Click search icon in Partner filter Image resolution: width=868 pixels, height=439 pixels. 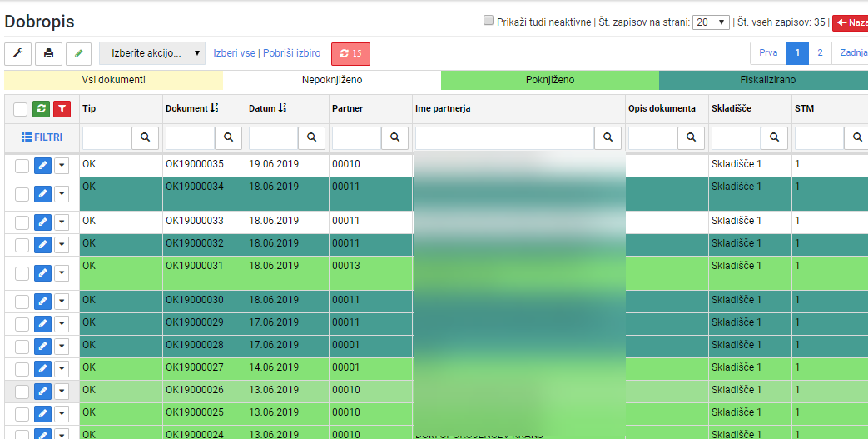coord(394,137)
